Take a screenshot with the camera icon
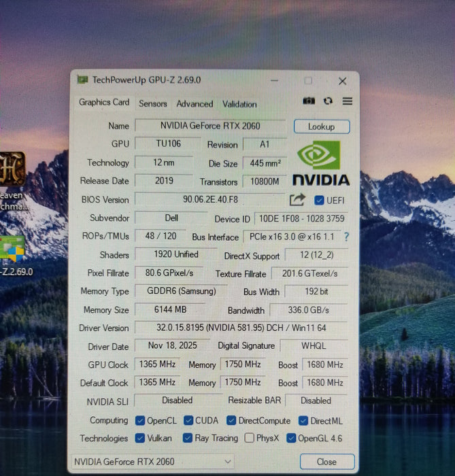 (309, 101)
